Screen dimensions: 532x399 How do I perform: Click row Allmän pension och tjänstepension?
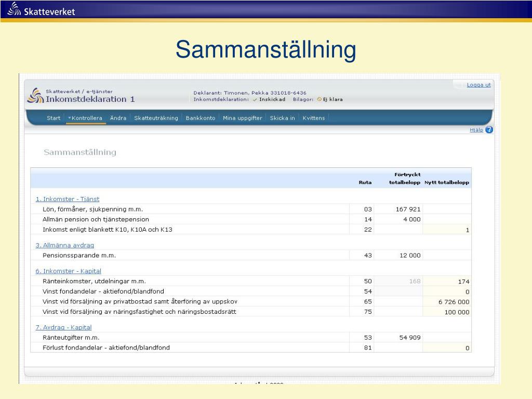click(251, 220)
